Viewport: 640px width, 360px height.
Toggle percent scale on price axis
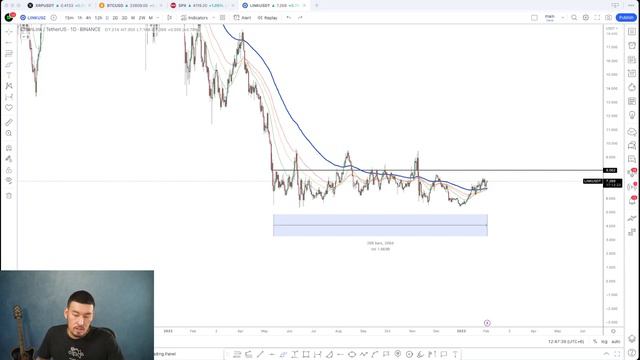tap(595, 342)
